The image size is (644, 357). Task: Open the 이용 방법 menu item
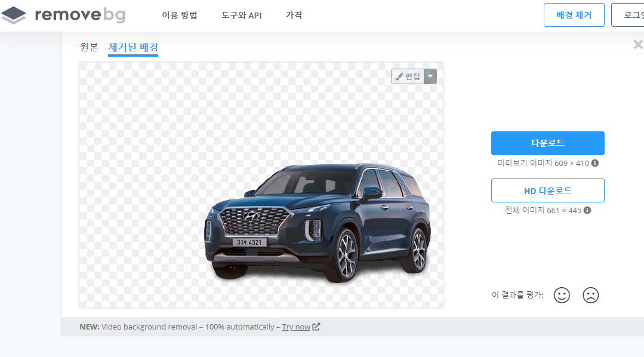tap(180, 15)
